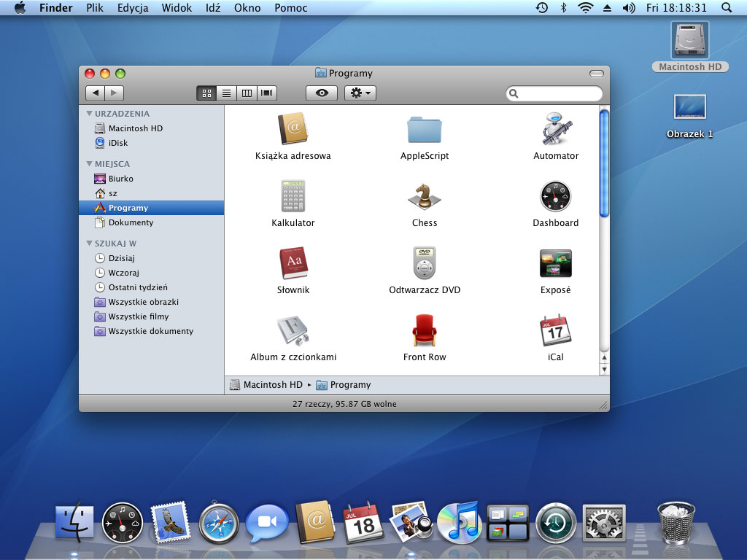The width and height of the screenshot is (747, 560).
Task: Switch to icon view
Action: pos(206,93)
